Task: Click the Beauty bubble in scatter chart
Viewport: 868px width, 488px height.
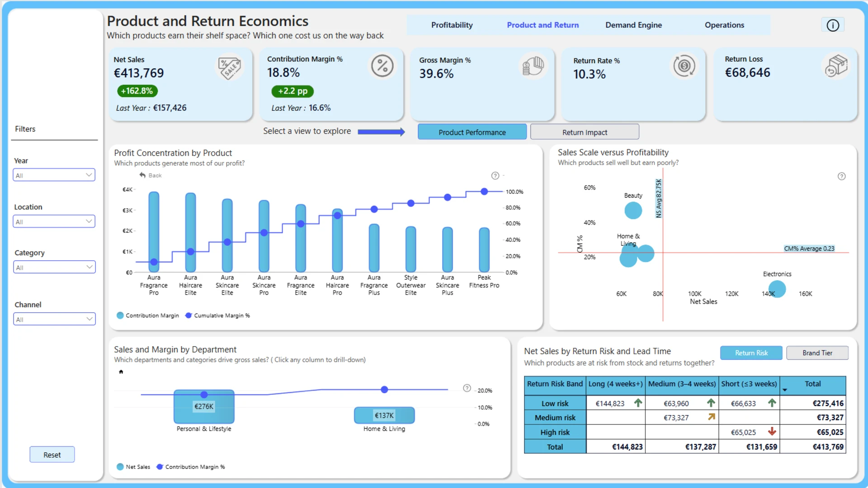Action: tap(633, 211)
